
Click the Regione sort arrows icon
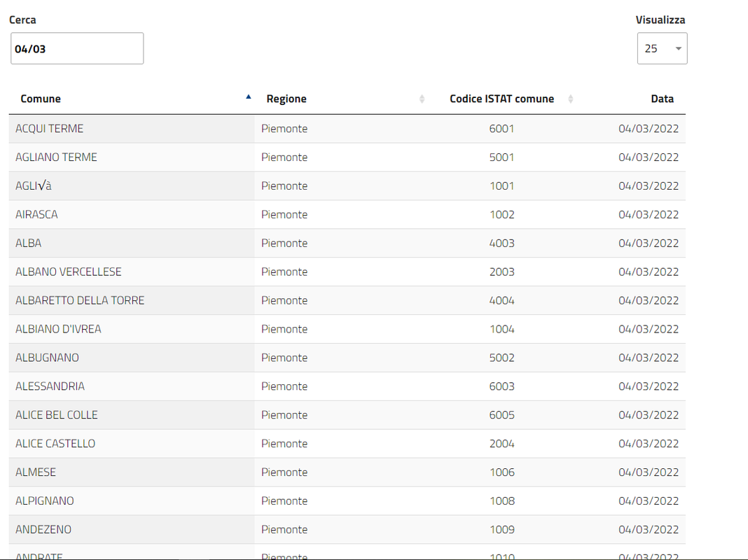[422, 99]
